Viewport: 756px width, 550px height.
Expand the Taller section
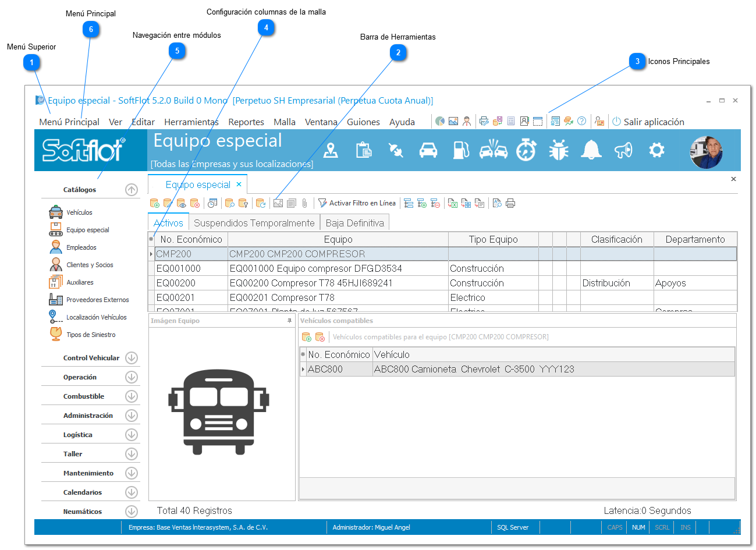pos(132,454)
